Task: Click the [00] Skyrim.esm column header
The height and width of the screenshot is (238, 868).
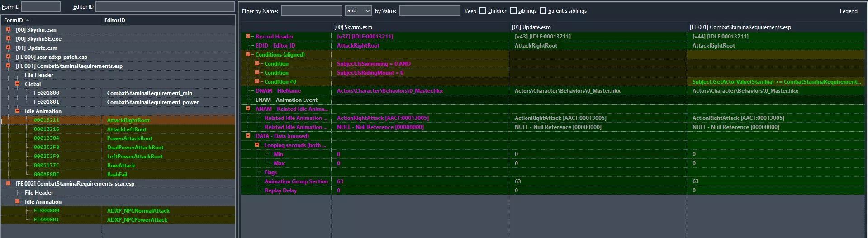Action: pyautogui.click(x=420, y=27)
